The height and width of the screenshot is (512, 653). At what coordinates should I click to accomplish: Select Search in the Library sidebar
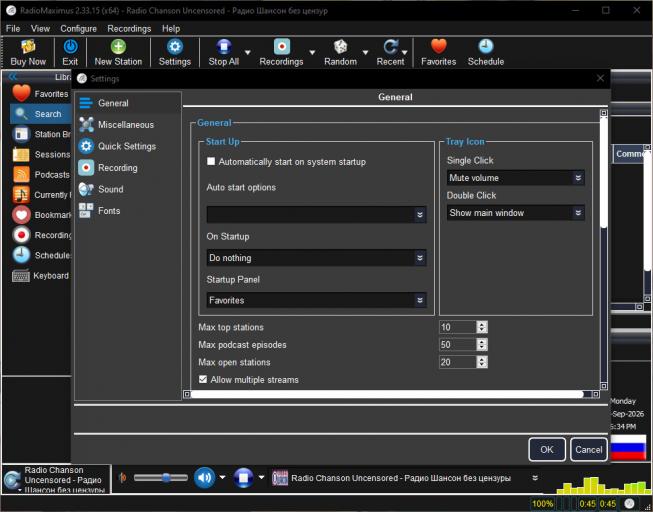click(40, 114)
